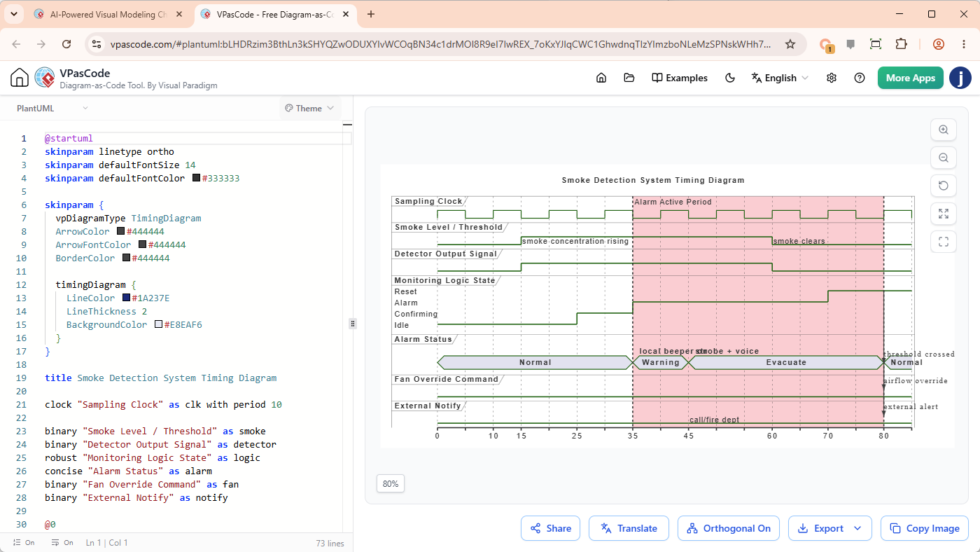Click 80% zoom level indicator
980x552 pixels.
point(391,483)
